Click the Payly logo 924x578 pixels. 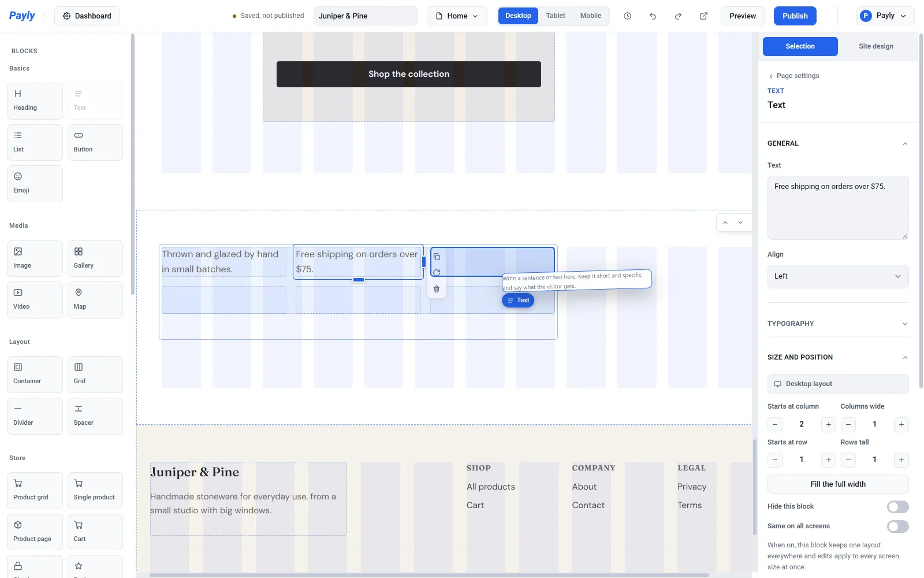tap(22, 16)
